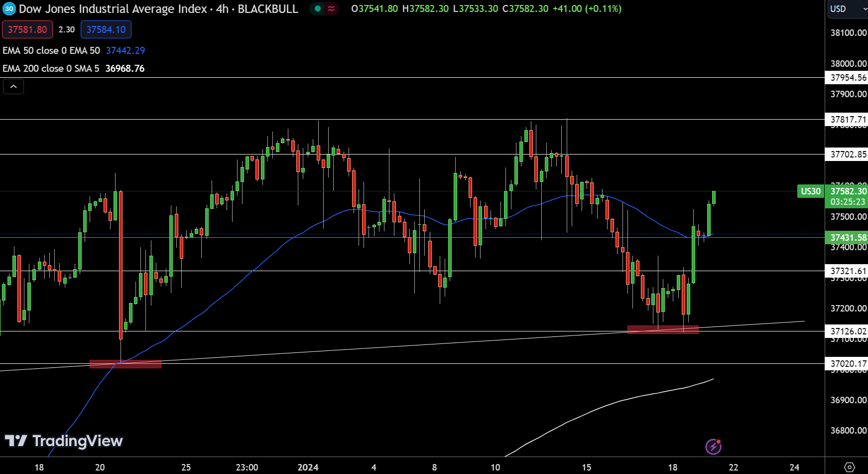Click the 2024 label on time axis
This screenshot has width=868, height=474.
point(308,468)
